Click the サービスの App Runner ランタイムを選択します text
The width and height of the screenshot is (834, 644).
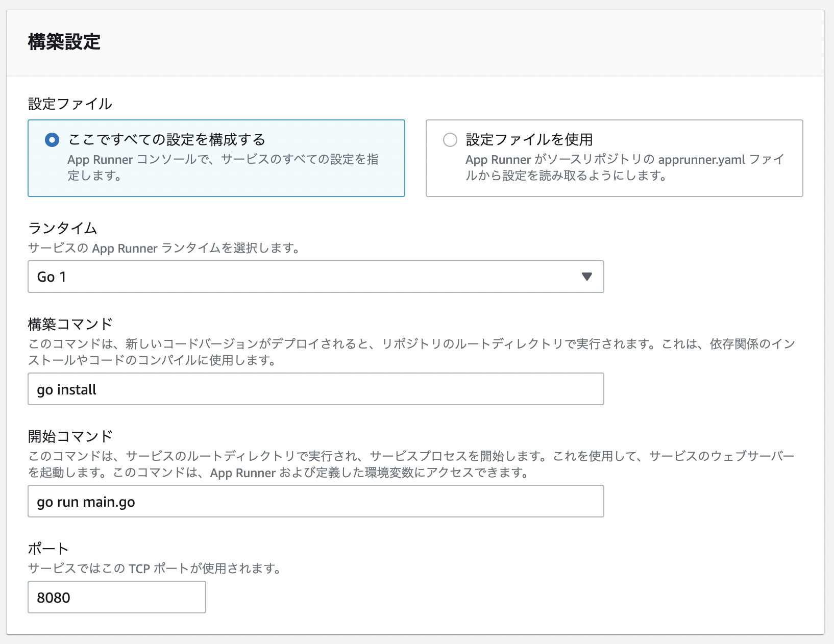pos(164,249)
